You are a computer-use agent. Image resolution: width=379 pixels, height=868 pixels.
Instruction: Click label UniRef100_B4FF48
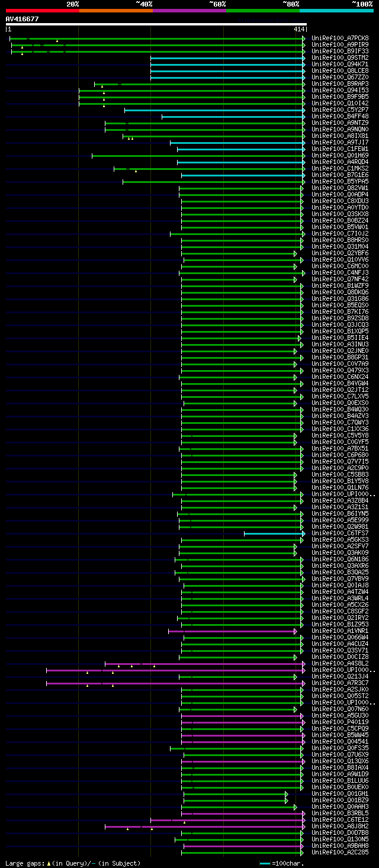point(340,116)
